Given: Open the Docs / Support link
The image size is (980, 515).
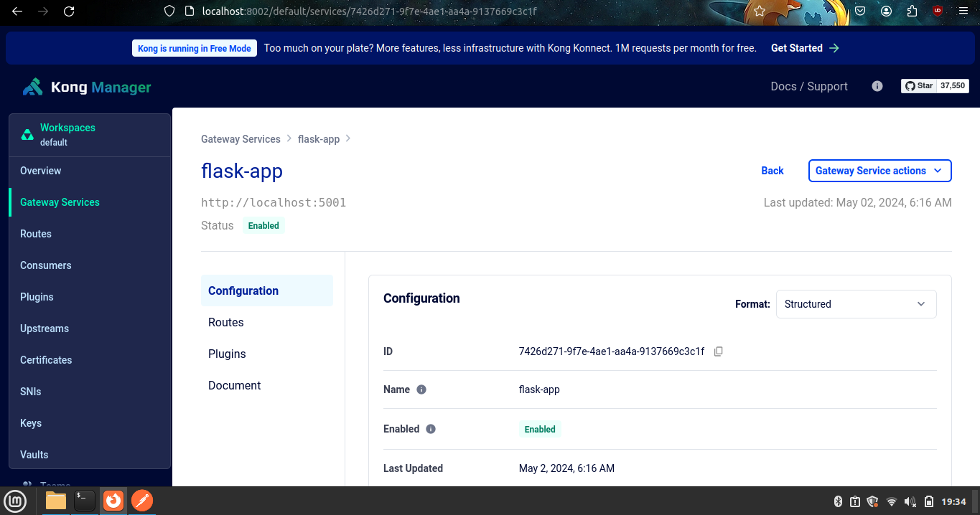Looking at the screenshot, I should (x=809, y=86).
